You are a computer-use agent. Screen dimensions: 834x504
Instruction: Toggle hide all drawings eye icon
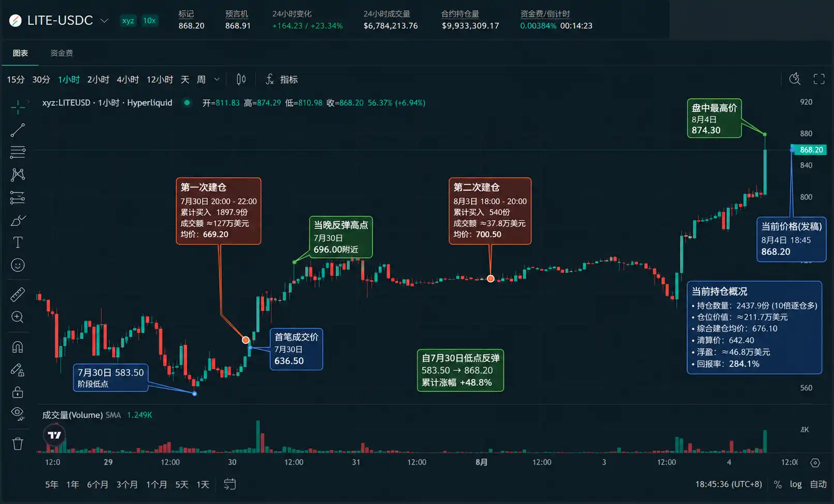pos(18,414)
